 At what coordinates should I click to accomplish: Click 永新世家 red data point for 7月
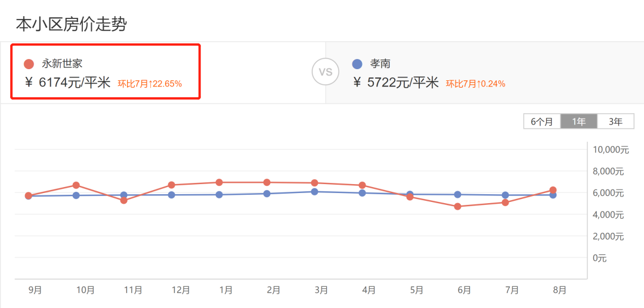[505, 203]
